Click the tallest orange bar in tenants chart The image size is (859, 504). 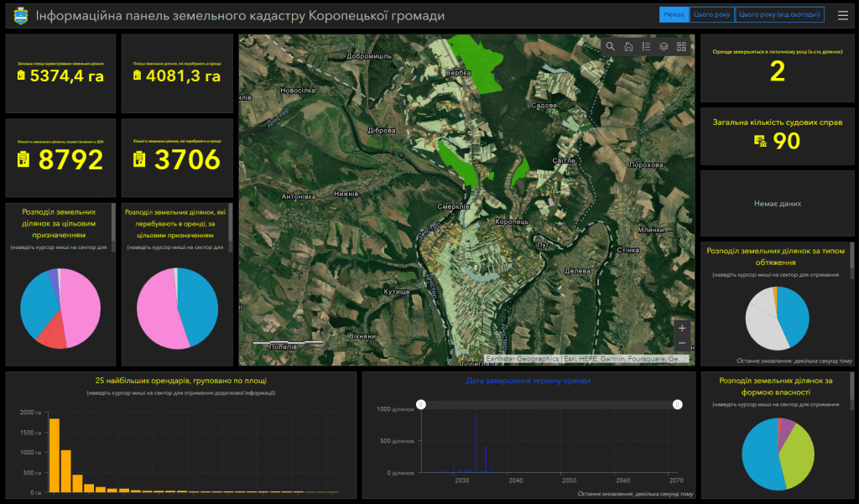pos(55,455)
